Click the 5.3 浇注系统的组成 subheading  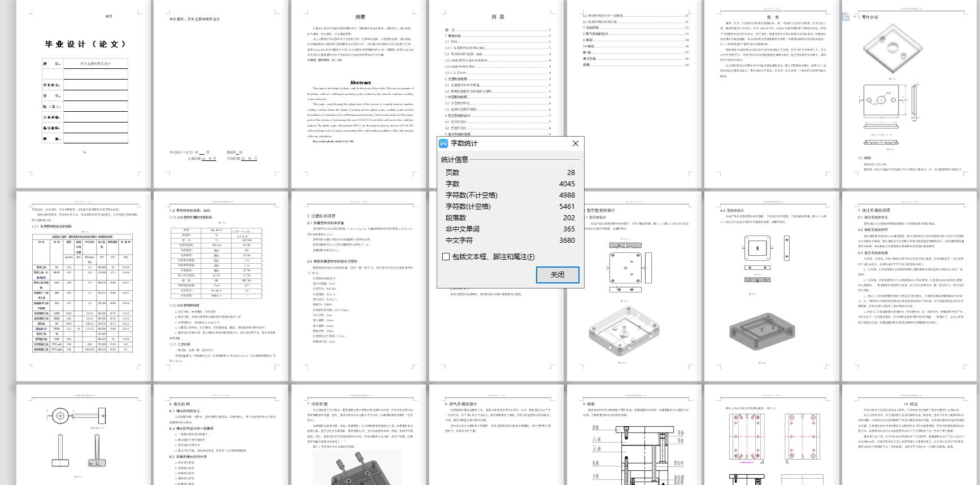click(x=873, y=253)
